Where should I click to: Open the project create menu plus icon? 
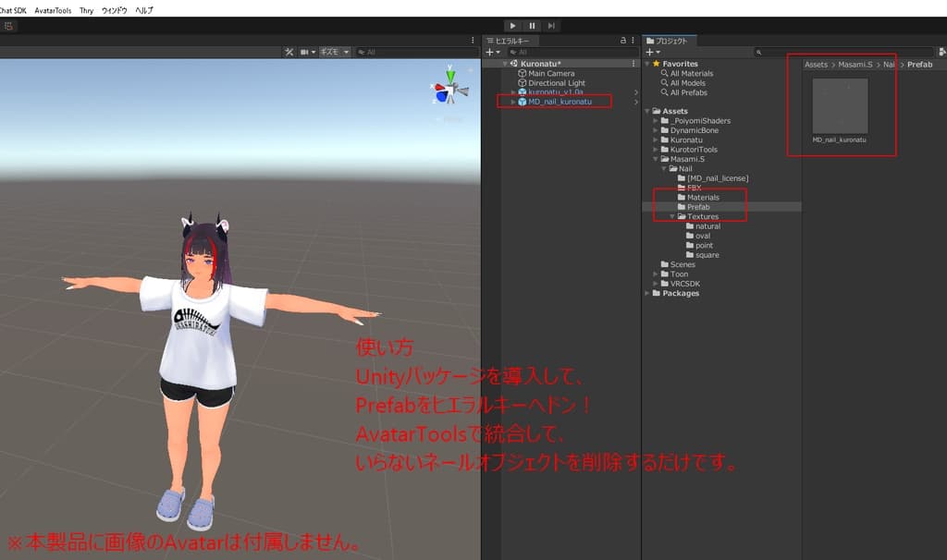[650, 54]
